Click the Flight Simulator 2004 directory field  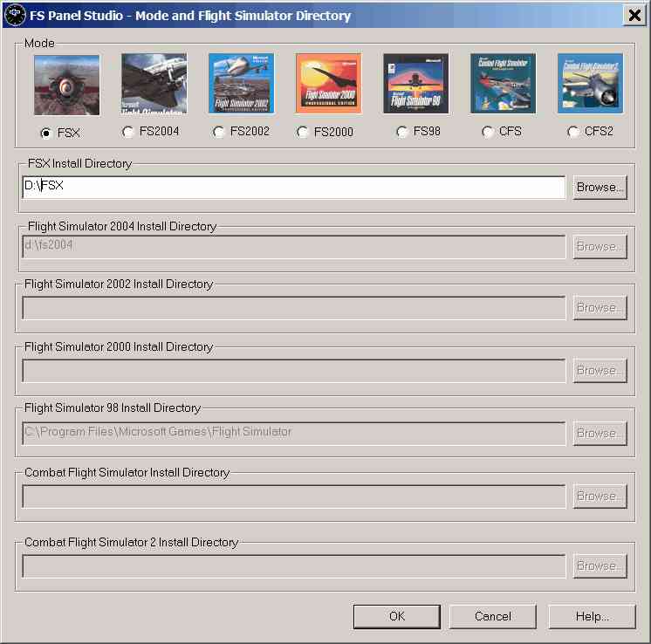[294, 247]
